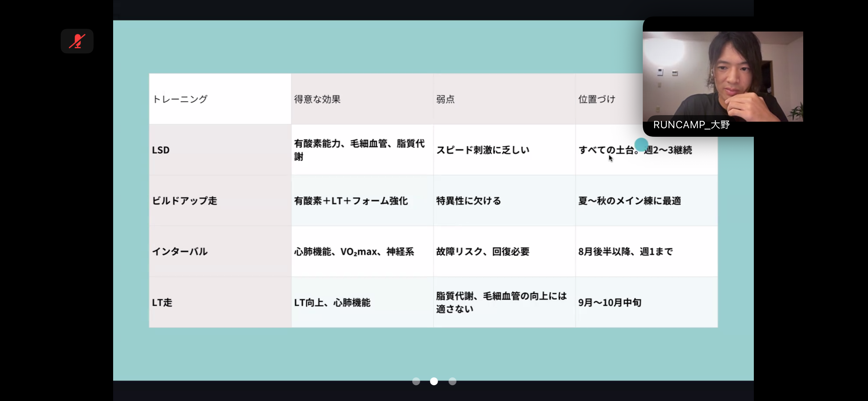Select the LT走 row label
Viewport: 868px width, 401px height.
pyautogui.click(x=162, y=303)
